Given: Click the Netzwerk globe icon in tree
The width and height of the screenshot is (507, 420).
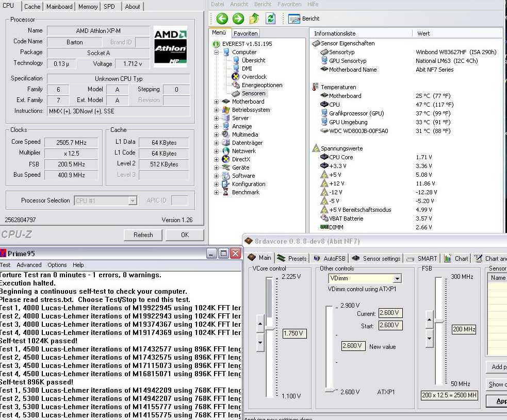Looking at the screenshot, I should pos(226,151).
